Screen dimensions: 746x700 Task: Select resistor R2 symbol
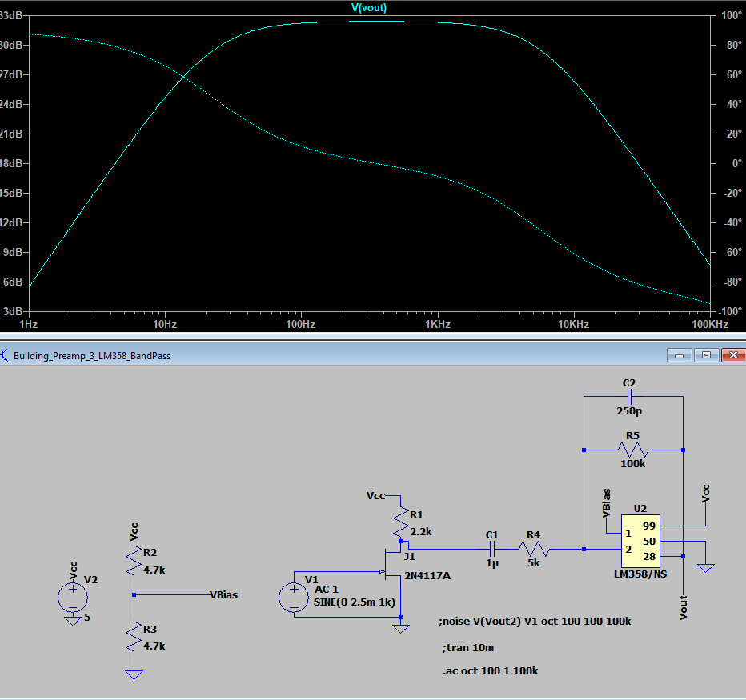(x=134, y=561)
